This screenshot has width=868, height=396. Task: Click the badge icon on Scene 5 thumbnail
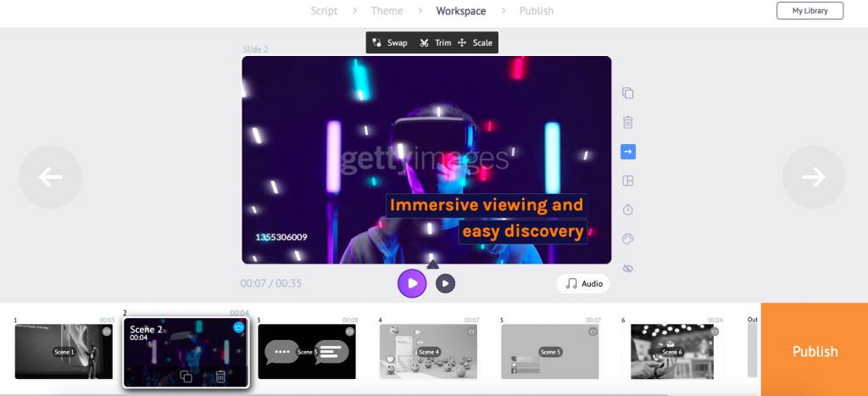click(593, 332)
